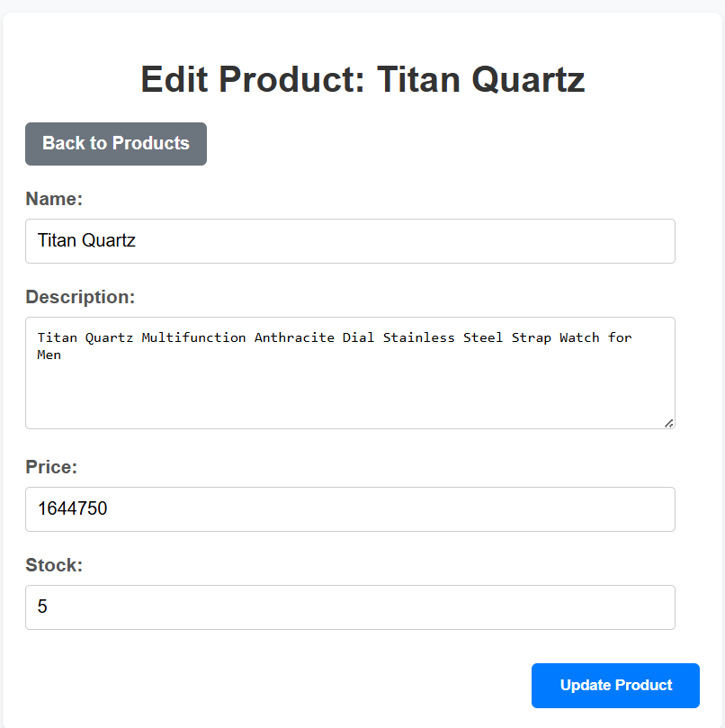
Task: Click empty area inside Description textarea
Action: pos(350,396)
